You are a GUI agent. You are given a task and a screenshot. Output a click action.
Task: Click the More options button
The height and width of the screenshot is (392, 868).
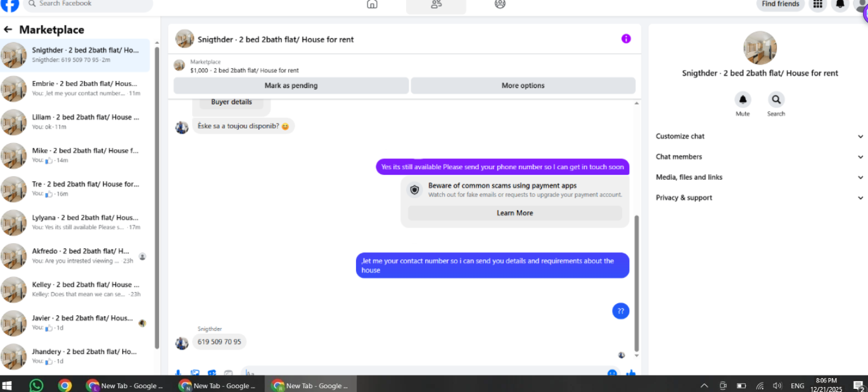(523, 85)
